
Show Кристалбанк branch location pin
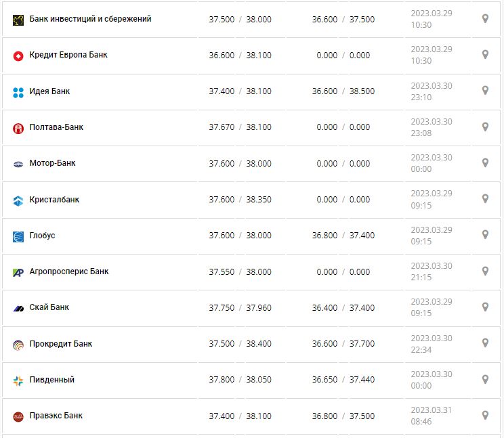pyautogui.click(x=485, y=198)
